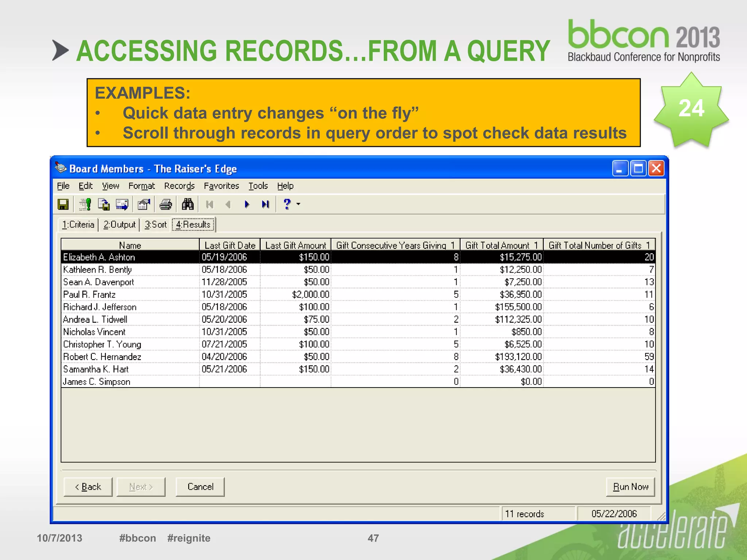Go to next record arrow

pos(247,205)
